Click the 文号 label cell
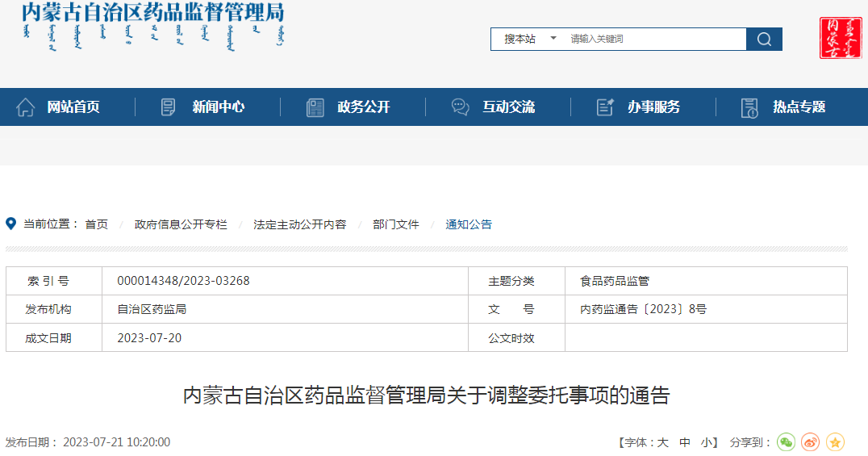The width and height of the screenshot is (868, 456). [x=516, y=309]
